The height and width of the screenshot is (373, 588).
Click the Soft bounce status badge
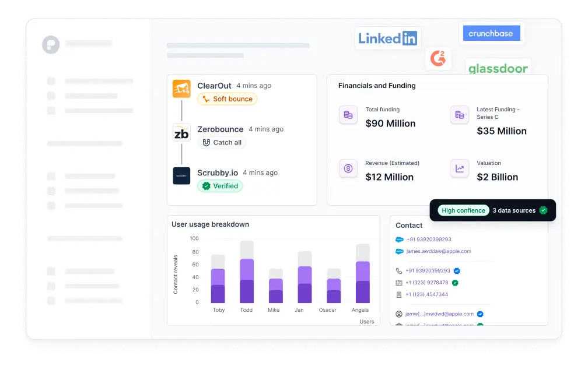click(x=227, y=99)
